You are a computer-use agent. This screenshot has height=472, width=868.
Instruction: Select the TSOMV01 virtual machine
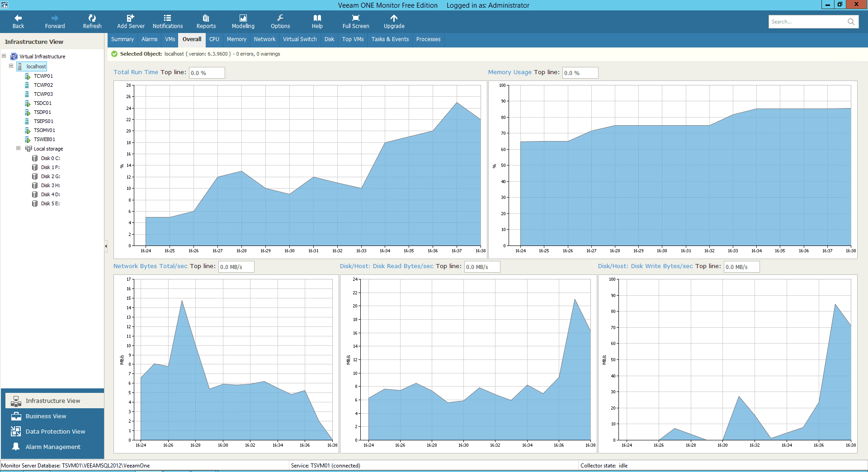point(44,130)
